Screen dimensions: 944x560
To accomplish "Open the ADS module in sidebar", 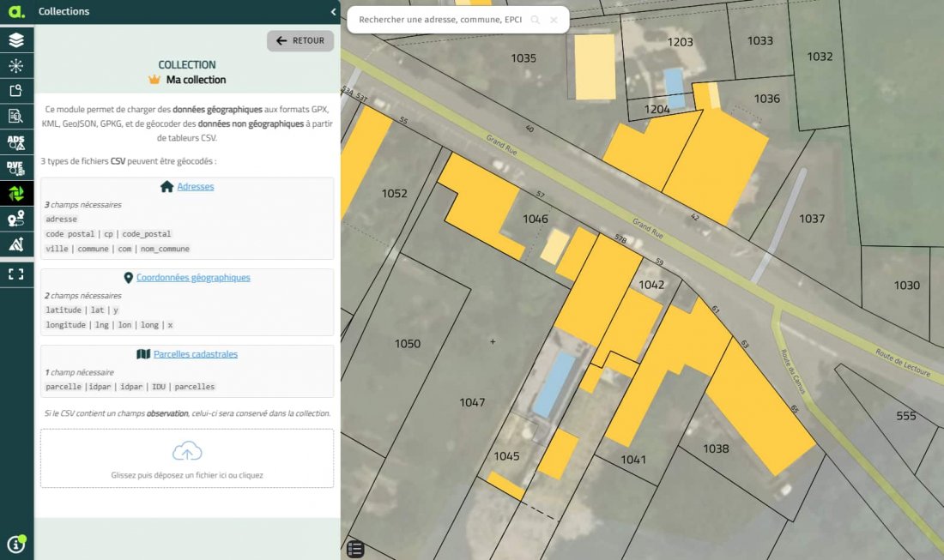I will (16, 142).
